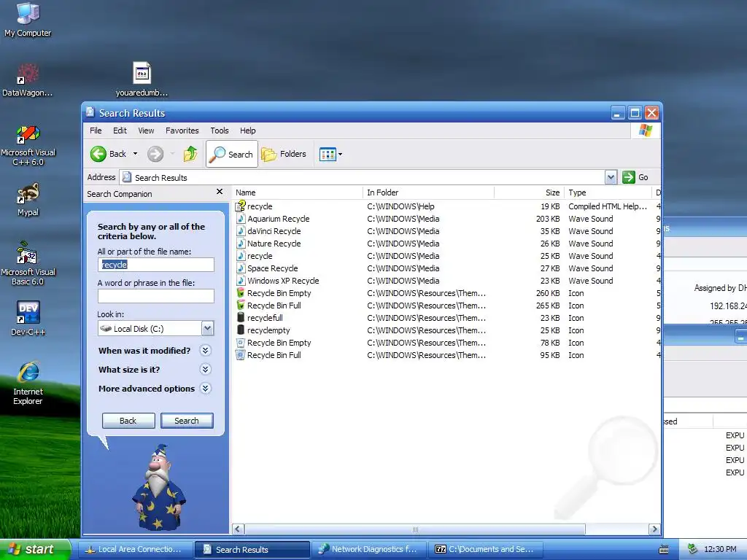Click the tray keyboard icon
Screen dimensions: 747x560
[x=664, y=550]
